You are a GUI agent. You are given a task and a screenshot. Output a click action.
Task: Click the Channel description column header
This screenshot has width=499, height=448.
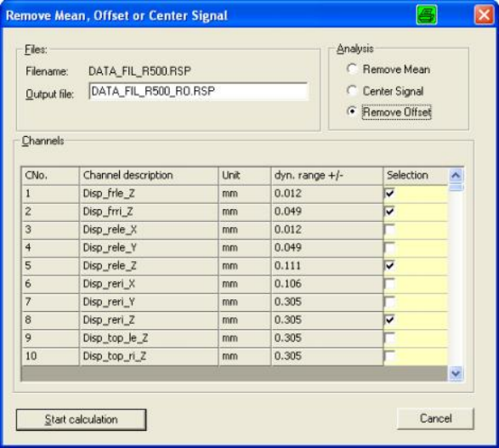(x=149, y=175)
